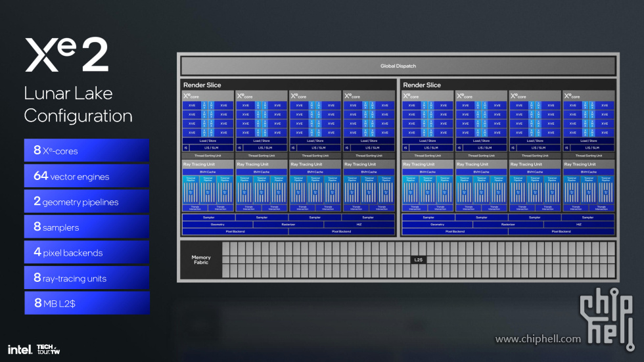Click the left Render Slice title
This screenshot has height=362, width=644.
pyautogui.click(x=202, y=85)
